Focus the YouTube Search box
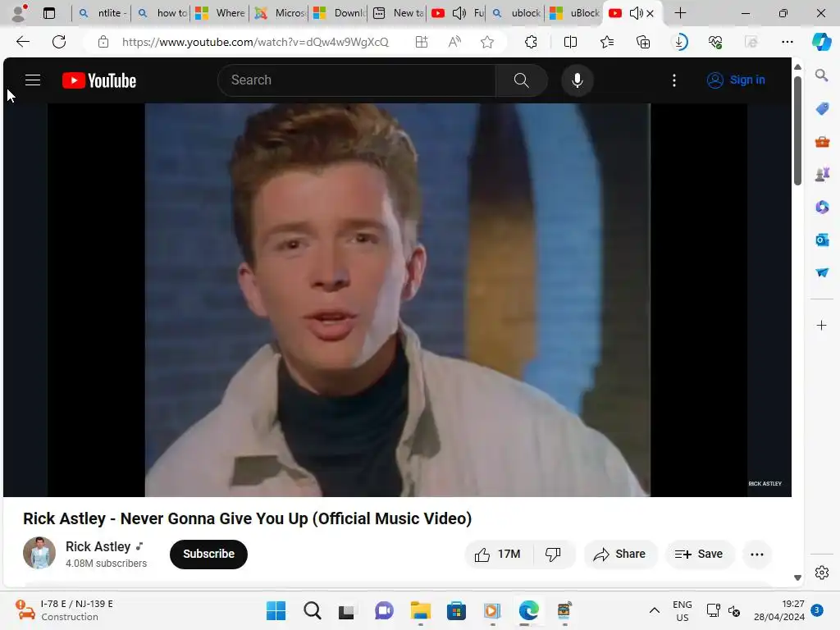 (357, 80)
